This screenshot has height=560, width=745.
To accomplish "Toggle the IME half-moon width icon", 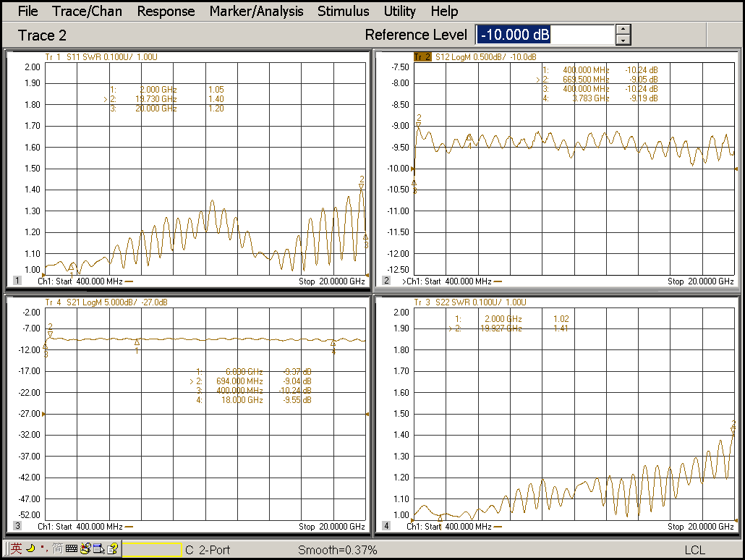I will pos(30,548).
